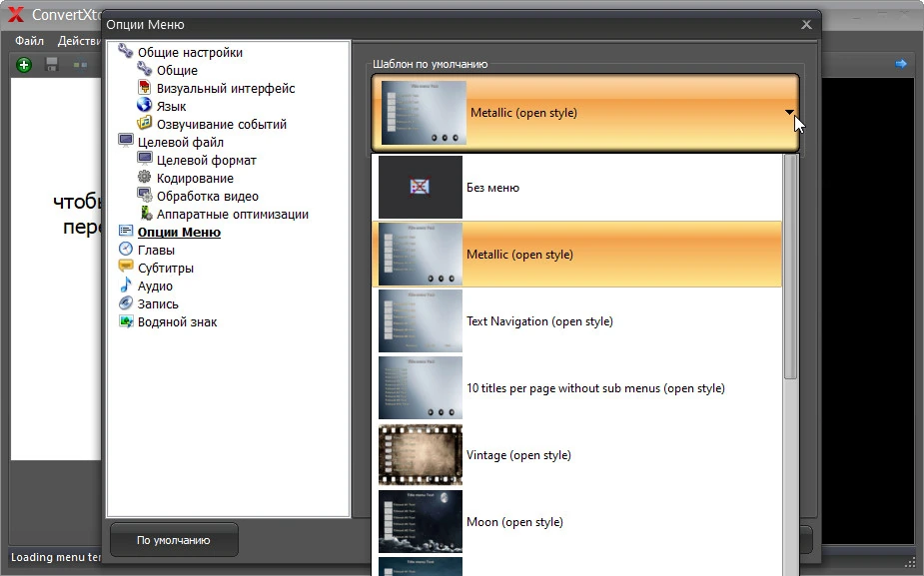Open Водяной знак settings page
This screenshot has height=576, width=924.
click(x=177, y=322)
